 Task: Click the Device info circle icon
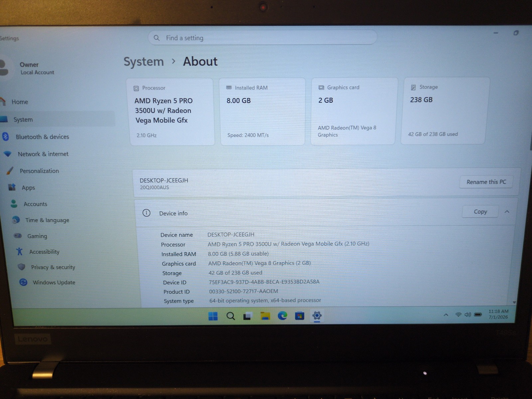click(146, 213)
